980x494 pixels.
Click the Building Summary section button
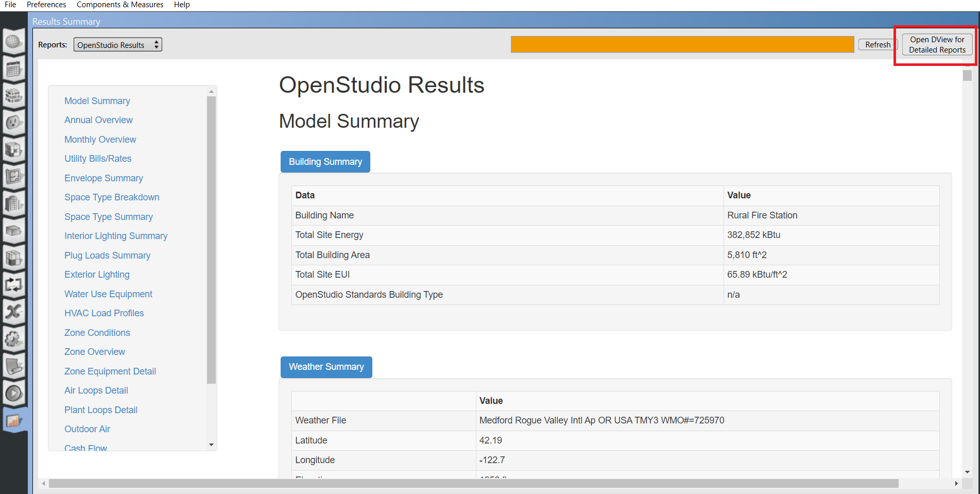coord(325,162)
